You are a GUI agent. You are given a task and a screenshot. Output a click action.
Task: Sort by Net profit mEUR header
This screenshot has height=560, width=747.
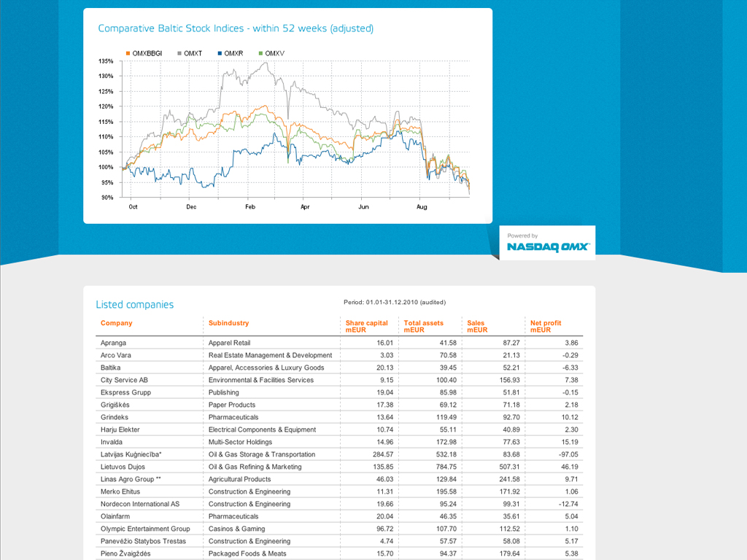(546, 326)
